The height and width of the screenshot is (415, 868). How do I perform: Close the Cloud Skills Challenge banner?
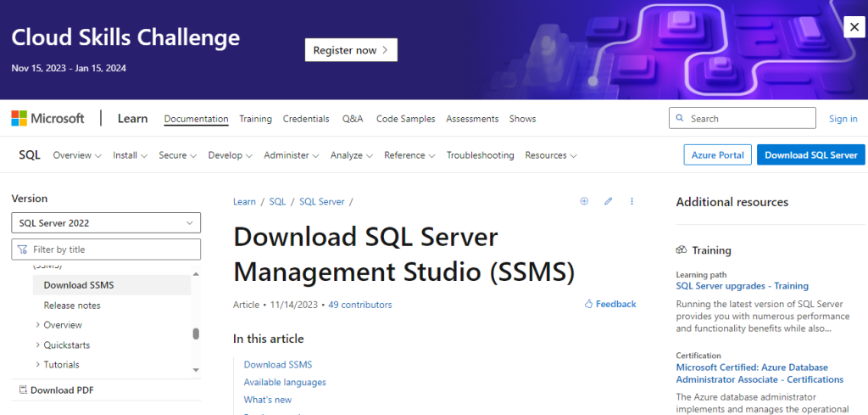[x=854, y=26]
